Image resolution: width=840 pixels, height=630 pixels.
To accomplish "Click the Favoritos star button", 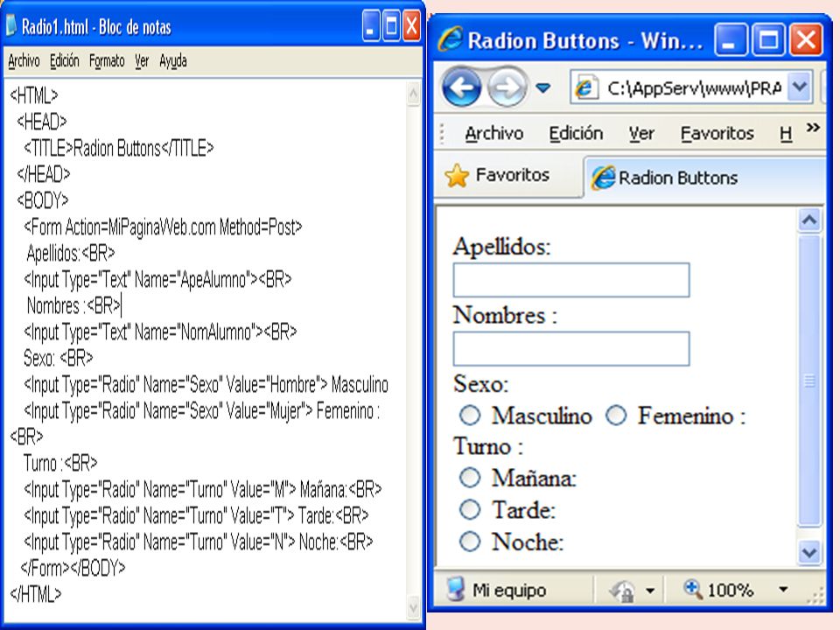I will pos(497,175).
